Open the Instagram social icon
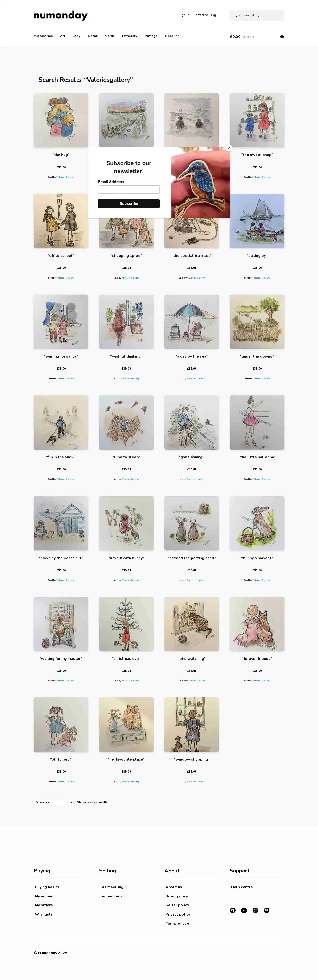318x980 pixels. (244, 910)
